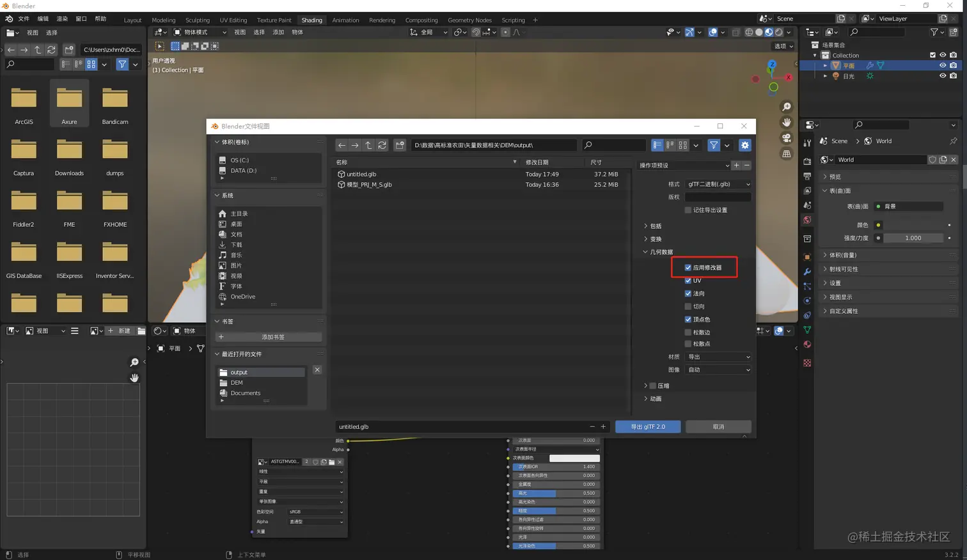Open the Render properties tab
The width and height of the screenshot is (967, 560).
click(x=807, y=161)
